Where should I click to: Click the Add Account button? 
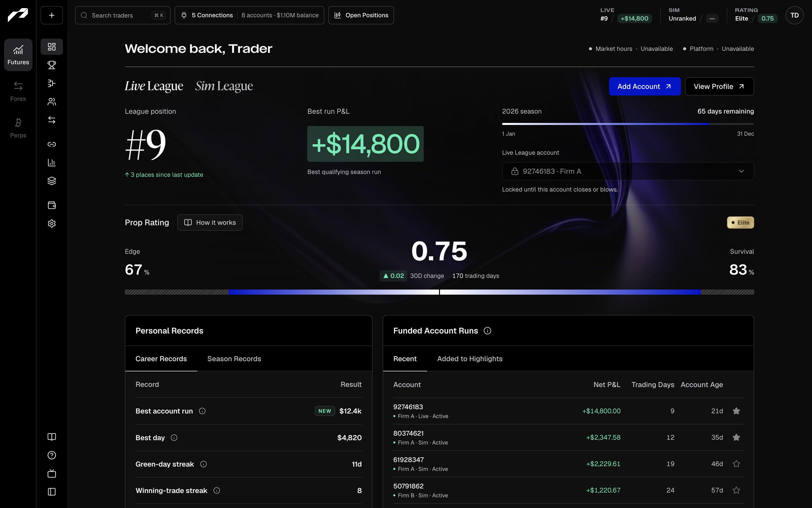(645, 86)
